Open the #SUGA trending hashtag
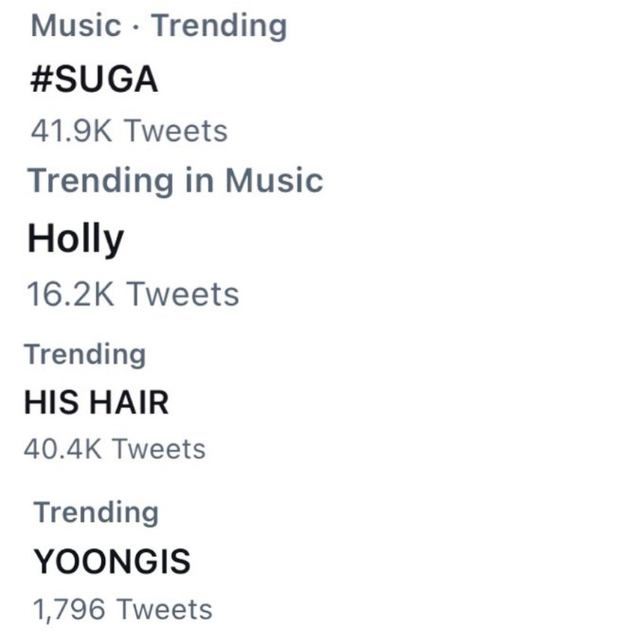The height and width of the screenshot is (644, 644). pyautogui.click(x=94, y=79)
